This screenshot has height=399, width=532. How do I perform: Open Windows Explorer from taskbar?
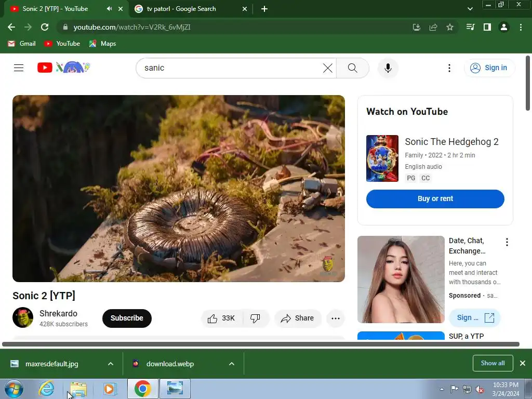[78, 389]
